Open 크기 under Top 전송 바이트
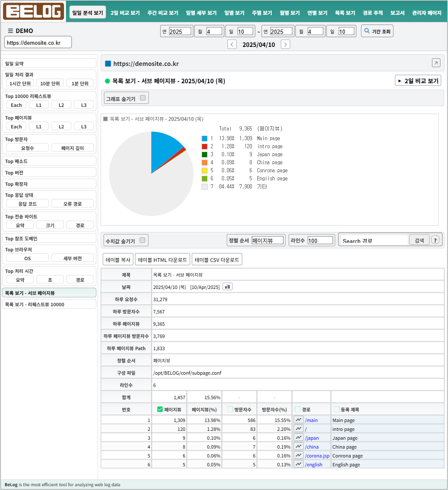448x490 pixels. tap(50, 225)
